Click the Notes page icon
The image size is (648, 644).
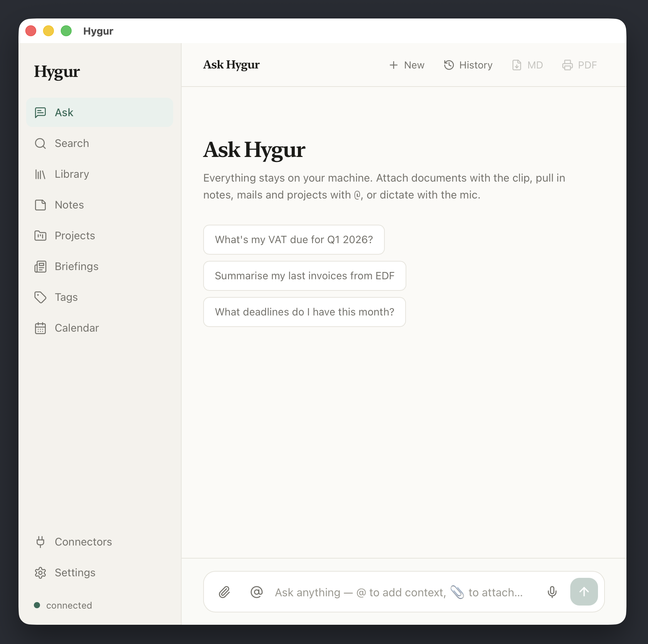40,205
